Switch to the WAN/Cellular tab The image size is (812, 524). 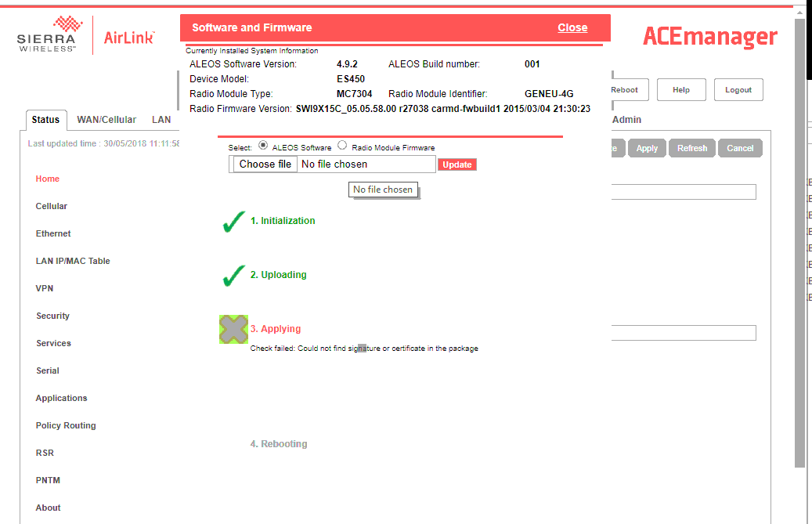click(x=106, y=120)
